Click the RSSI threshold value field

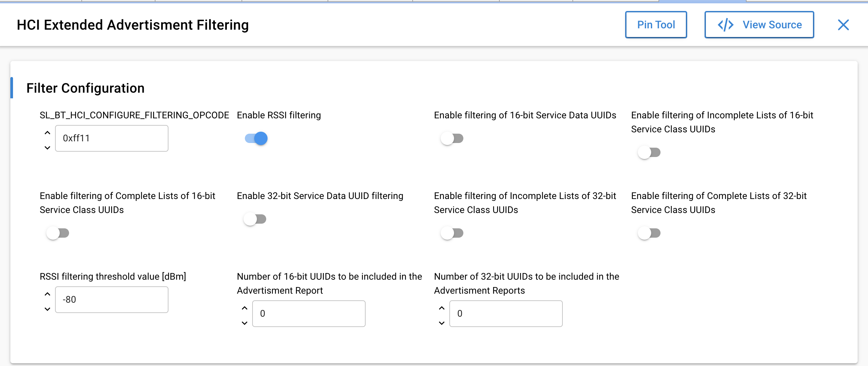click(111, 299)
